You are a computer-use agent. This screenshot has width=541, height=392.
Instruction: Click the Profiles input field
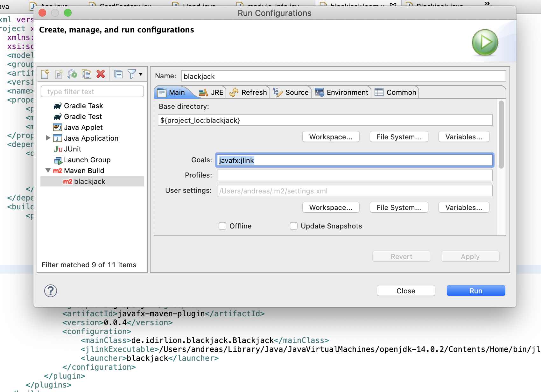(355, 175)
